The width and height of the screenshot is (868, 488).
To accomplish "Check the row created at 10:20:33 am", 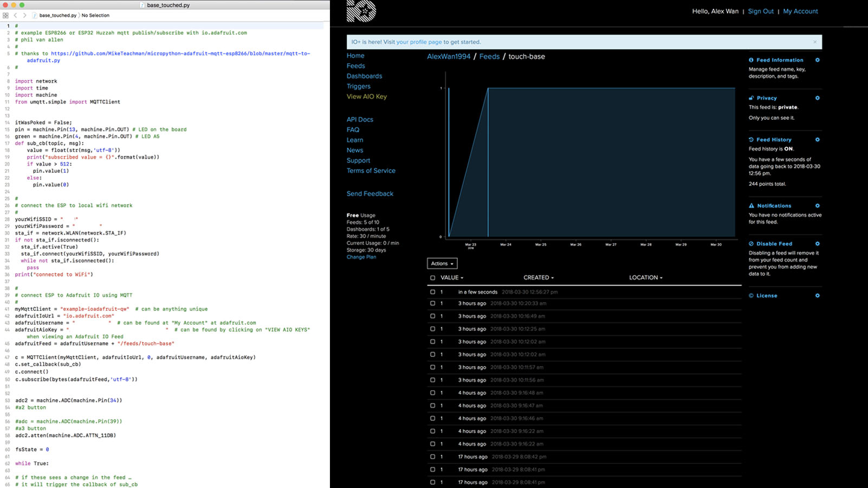I will coord(432,303).
